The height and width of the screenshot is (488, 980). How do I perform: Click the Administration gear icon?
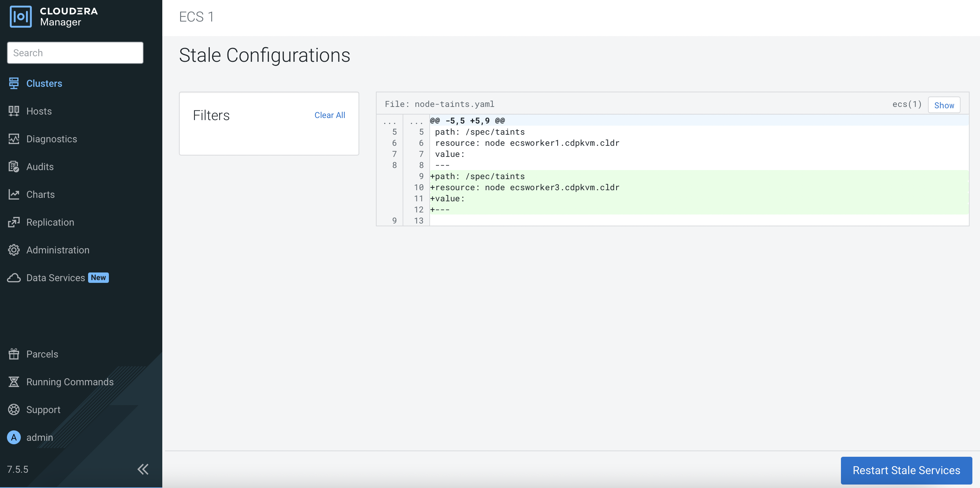coord(14,250)
